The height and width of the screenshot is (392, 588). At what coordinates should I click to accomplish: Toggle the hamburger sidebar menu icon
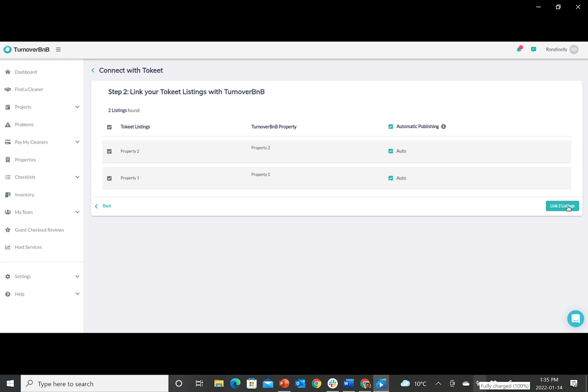pos(58,50)
